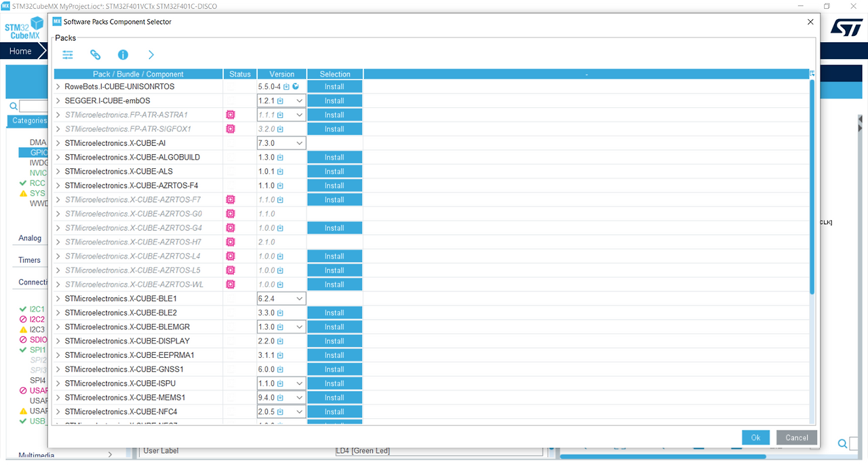Click pink chip status icon for X-CUBE-AZRTOS-WL
Image resolution: width=868 pixels, height=465 pixels.
click(x=231, y=284)
